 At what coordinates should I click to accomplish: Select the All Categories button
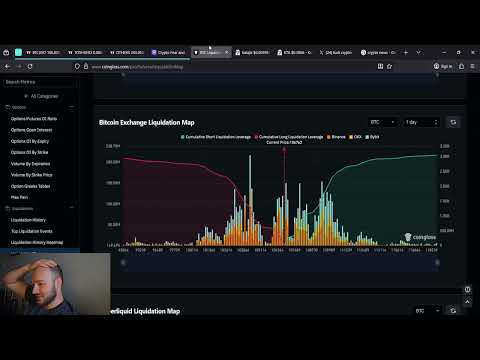(x=41, y=96)
